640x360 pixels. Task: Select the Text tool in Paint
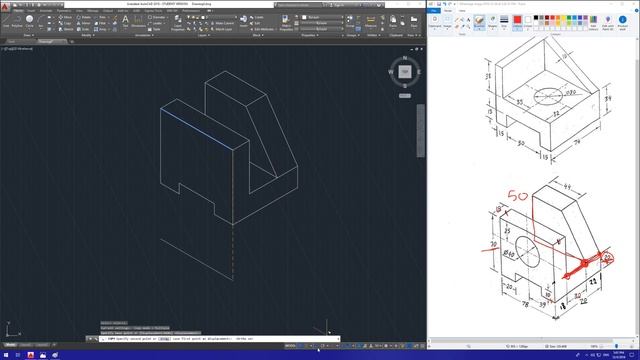pyautogui.click(x=468, y=19)
